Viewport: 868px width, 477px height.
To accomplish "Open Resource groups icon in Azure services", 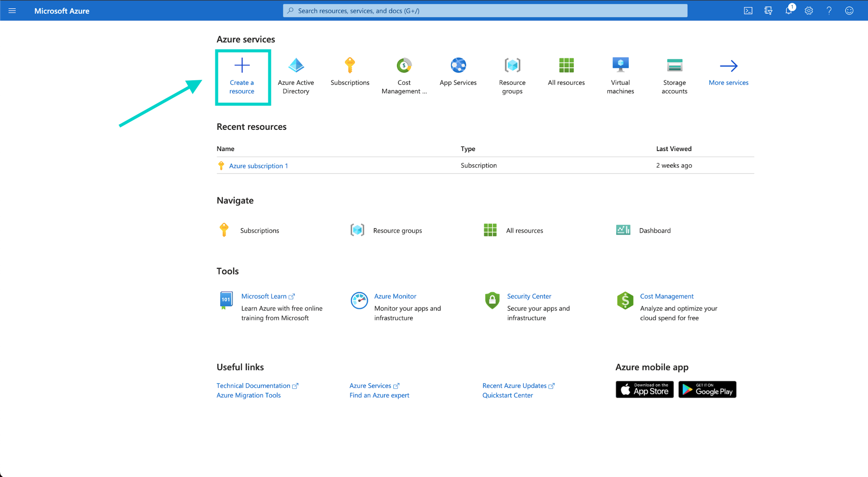I will pos(512,65).
